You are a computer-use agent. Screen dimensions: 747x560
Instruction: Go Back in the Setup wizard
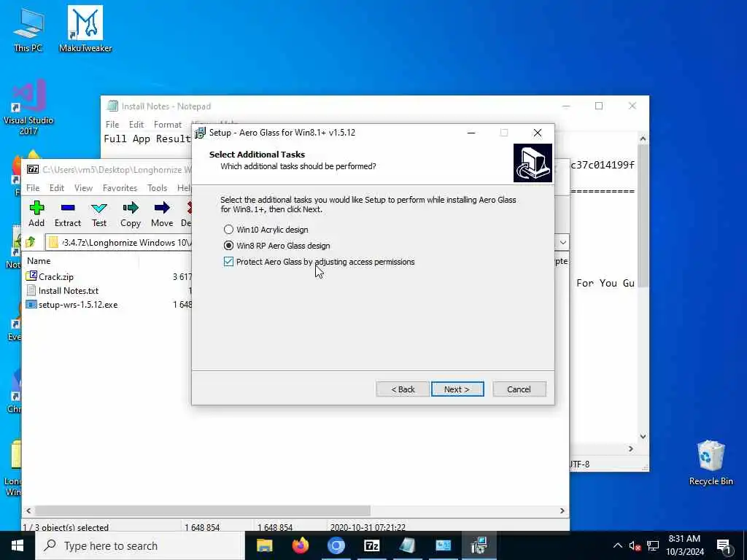(x=403, y=389)
